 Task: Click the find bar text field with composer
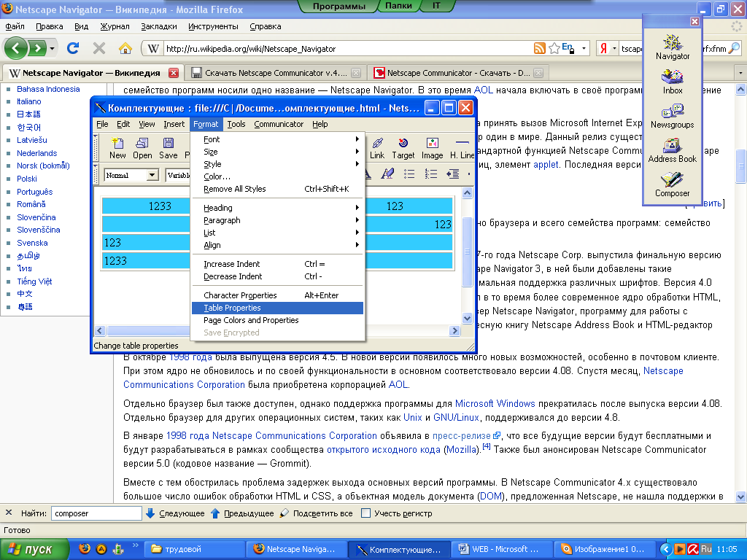coord(96,513)
